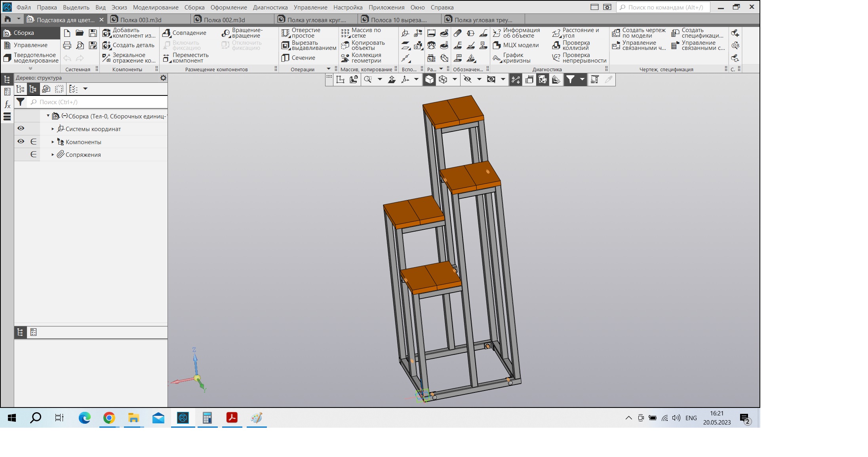Toggle shaded rendering cube in view toolbar
The width and height of the screenshot is (868, 457).
(x=429, y=80)
